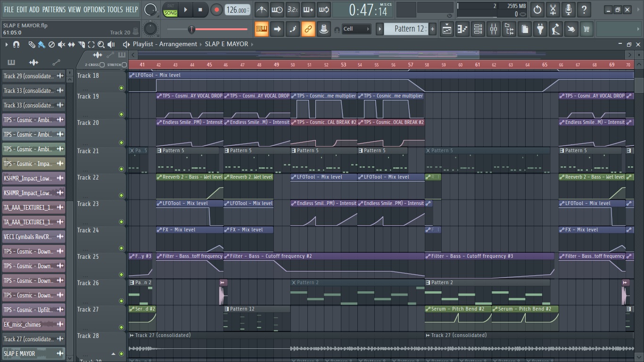This screenshot has height=362, width=644.
Task: Add a new pattern with plus button
Action: pyautogui.click(x=432, y=29)
